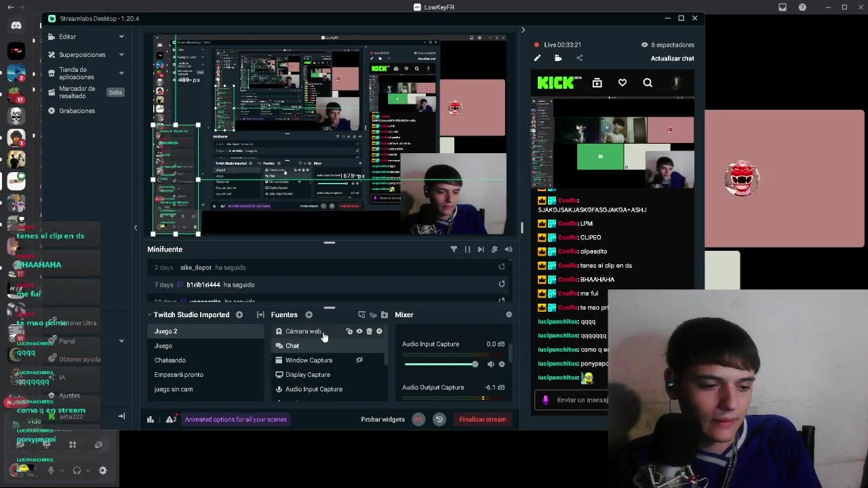Expand the Tienda de aplicaciones section

point(121,73)
